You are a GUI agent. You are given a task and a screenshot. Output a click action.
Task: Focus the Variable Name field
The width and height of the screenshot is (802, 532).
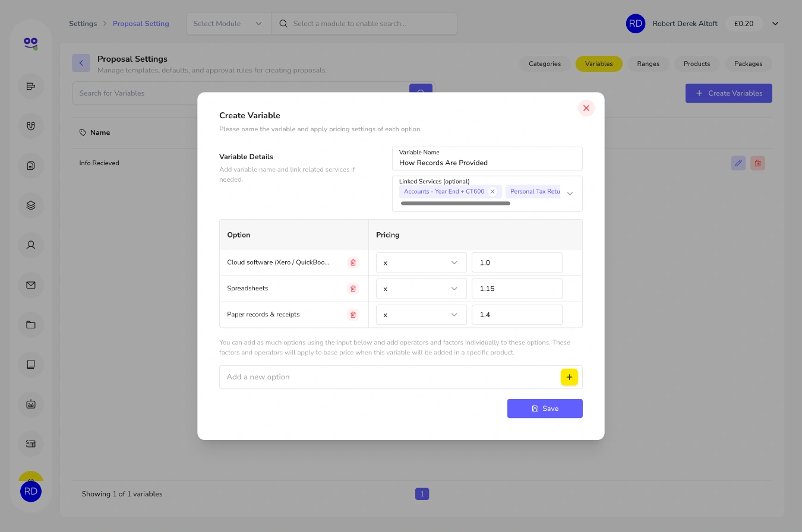(487, 159)
